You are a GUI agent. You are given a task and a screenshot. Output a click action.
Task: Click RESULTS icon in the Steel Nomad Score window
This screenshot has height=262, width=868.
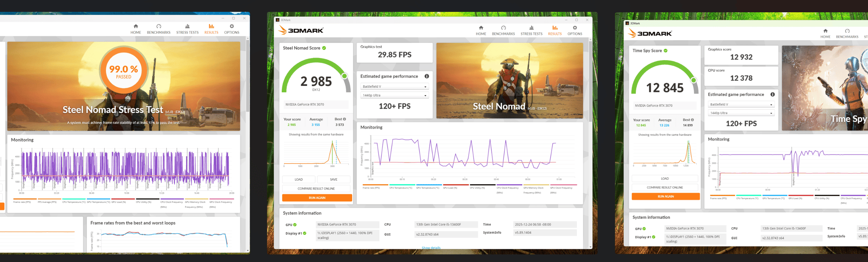[x=555, y=28]
